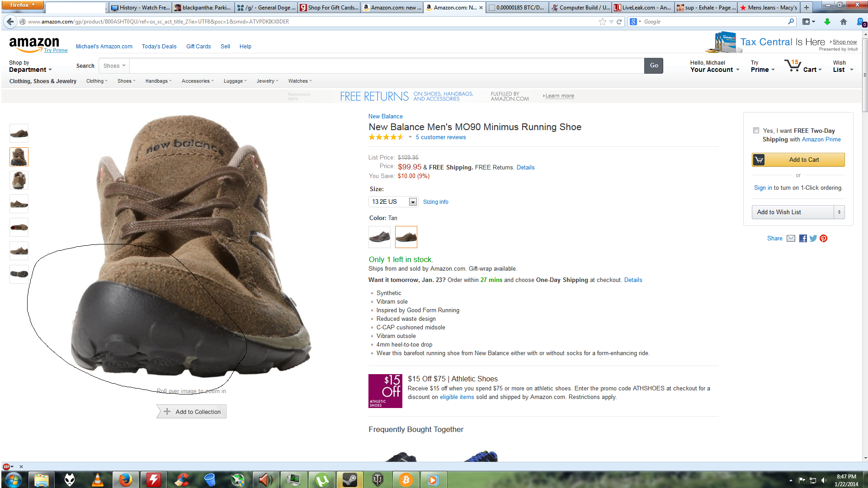Click the Amazon search input field
868x488 pixels.
click(387, 66)
